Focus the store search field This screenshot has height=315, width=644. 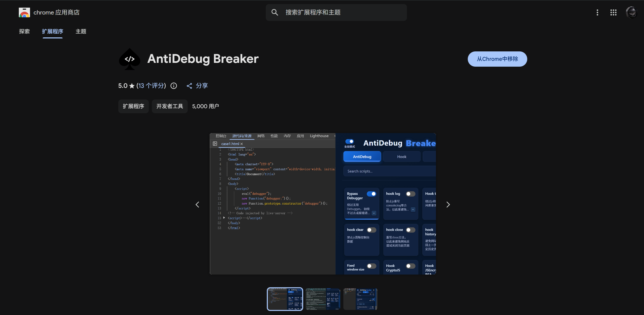336,12
